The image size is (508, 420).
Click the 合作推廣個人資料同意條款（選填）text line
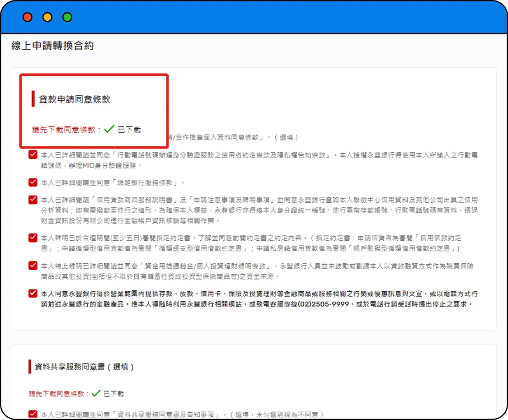point(233,137)
